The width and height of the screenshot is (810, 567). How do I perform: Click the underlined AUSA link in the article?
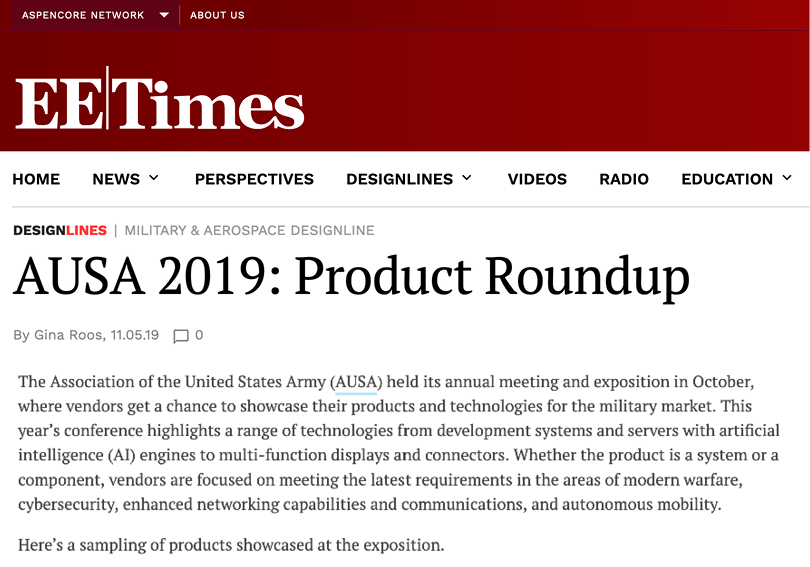click(x=356, y=382)
